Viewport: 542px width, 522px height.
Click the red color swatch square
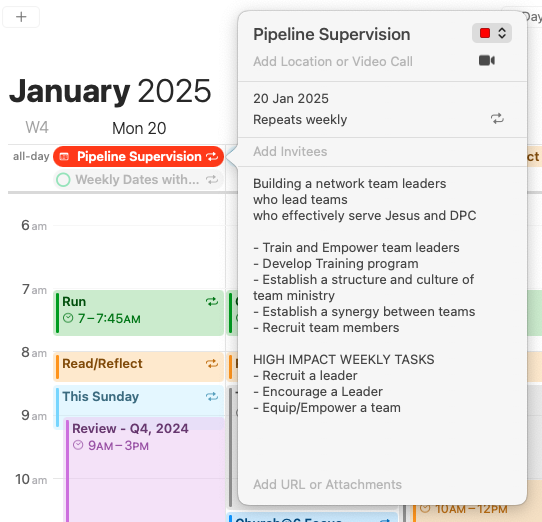click(485, 33)
